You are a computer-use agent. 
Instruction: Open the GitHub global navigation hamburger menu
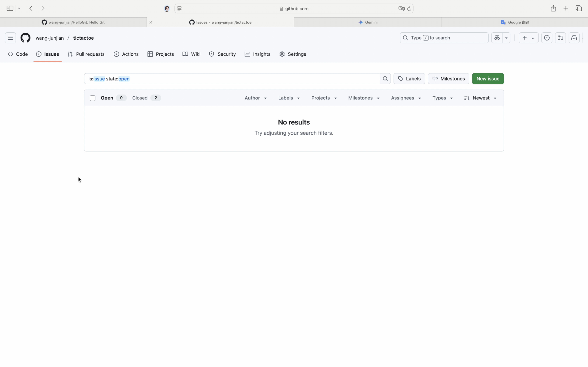(x=11, y=38)
